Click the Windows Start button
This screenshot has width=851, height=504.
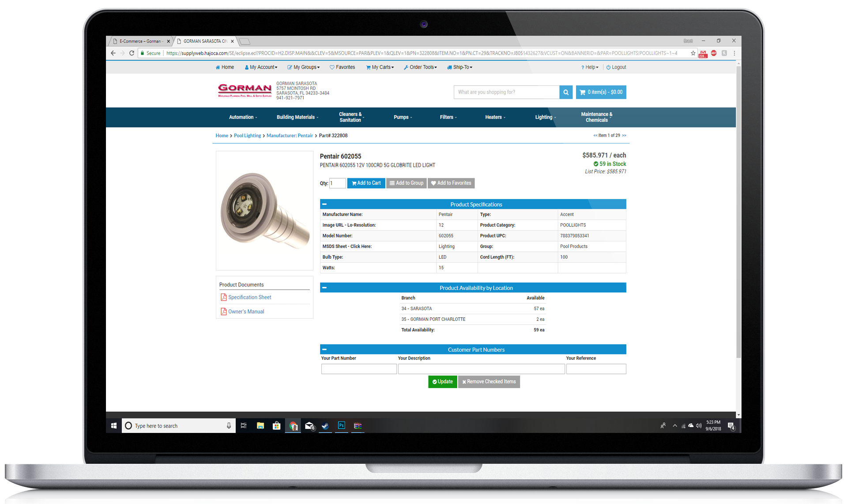114,425
